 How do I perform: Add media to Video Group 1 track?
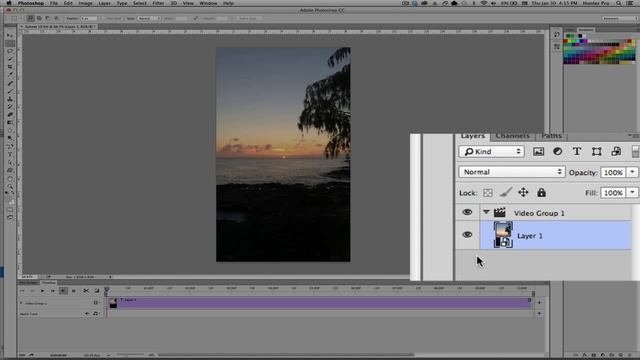539,303
